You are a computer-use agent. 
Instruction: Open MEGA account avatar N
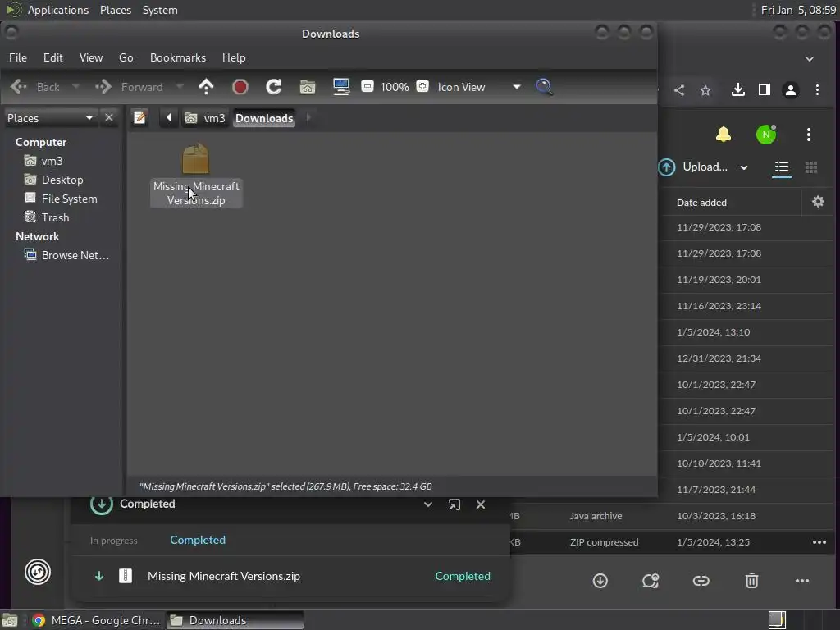point(766,134)
